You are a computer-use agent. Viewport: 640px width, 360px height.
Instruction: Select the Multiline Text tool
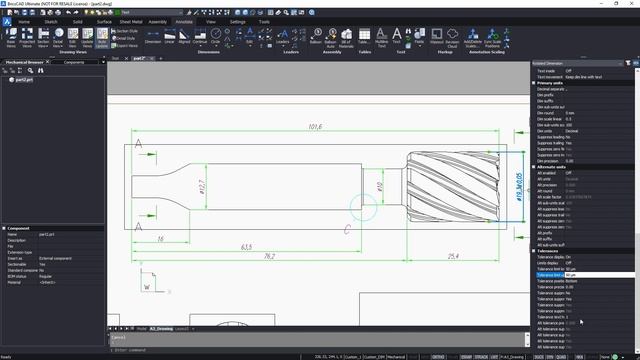(381, 38)
